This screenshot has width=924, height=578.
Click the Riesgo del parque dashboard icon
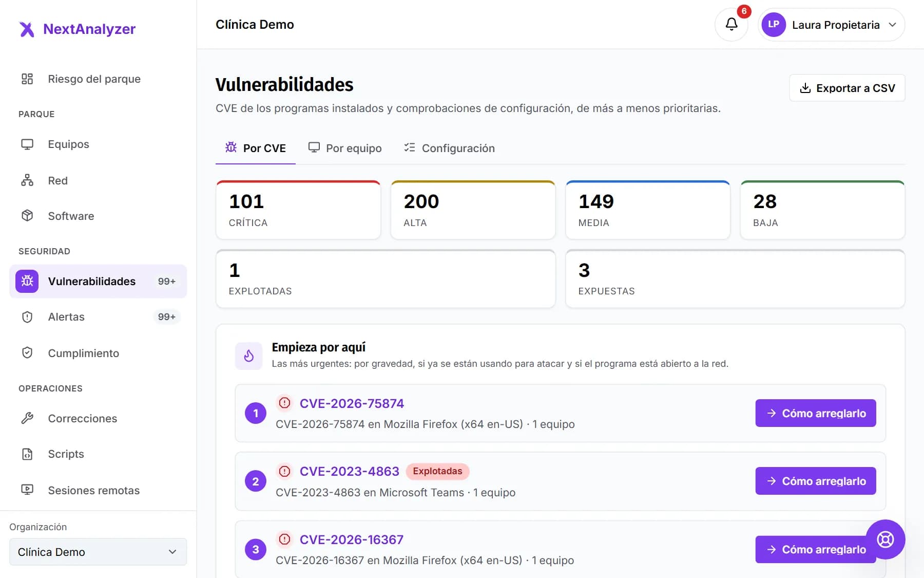[x=27, y=79]
